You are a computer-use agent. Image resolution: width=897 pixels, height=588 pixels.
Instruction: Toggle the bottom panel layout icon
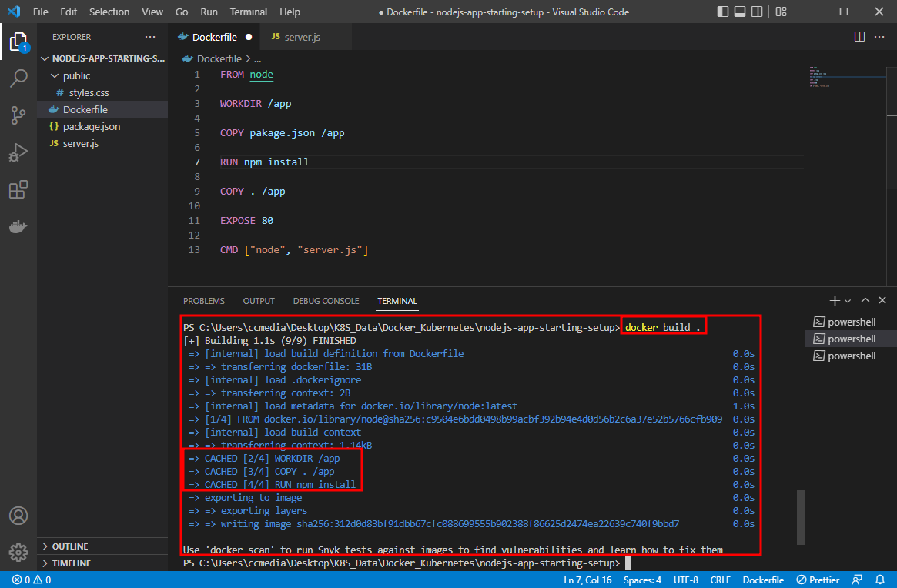[740, 12]
